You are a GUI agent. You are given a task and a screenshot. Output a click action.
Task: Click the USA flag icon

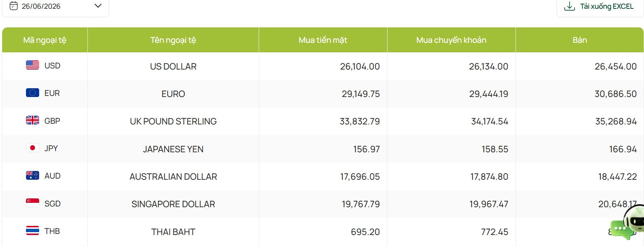33,65
